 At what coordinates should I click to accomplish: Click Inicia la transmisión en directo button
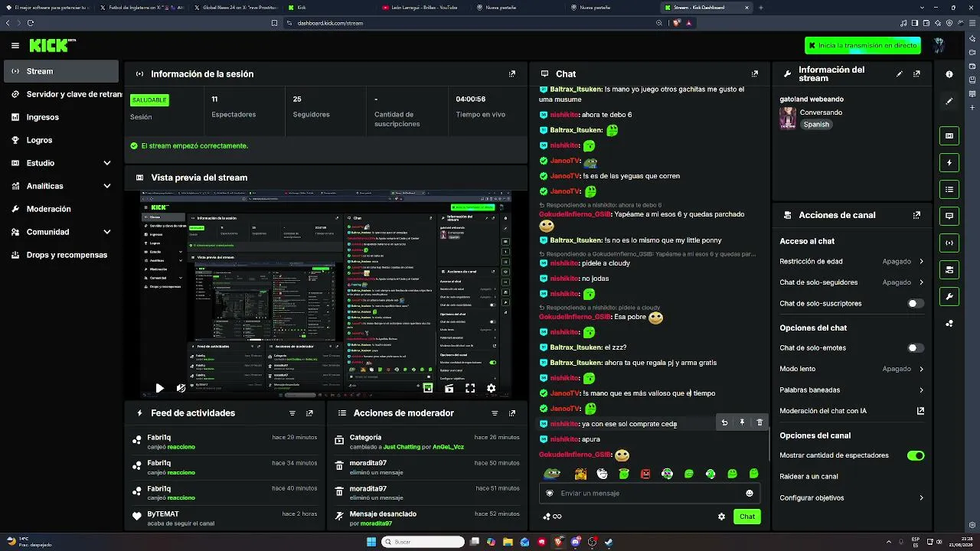(x=863, y=46)
